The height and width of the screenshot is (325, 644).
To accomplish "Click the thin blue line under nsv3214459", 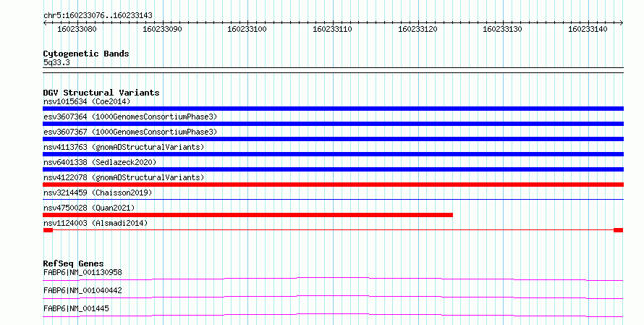I will 333,200.
